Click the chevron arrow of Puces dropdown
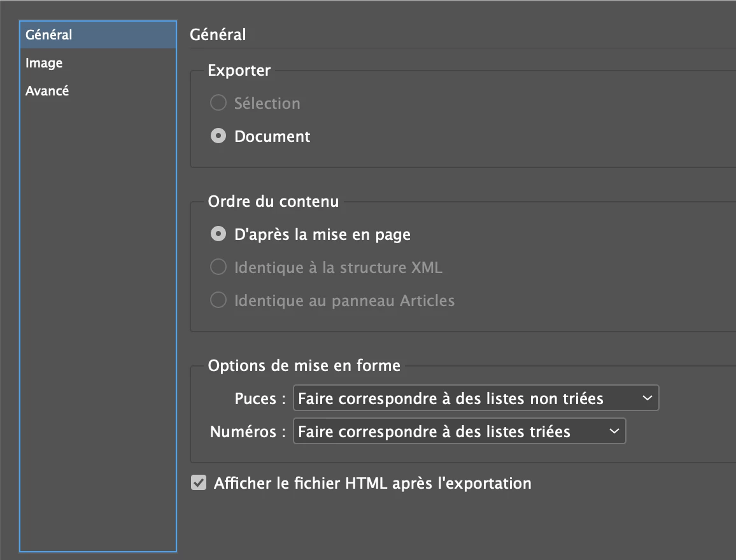This screenshot has height=560, width=736. [x=647, y=398]
